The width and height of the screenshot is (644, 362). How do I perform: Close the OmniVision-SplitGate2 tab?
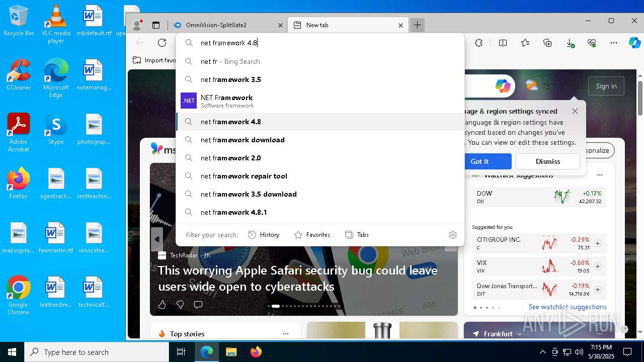281,25
